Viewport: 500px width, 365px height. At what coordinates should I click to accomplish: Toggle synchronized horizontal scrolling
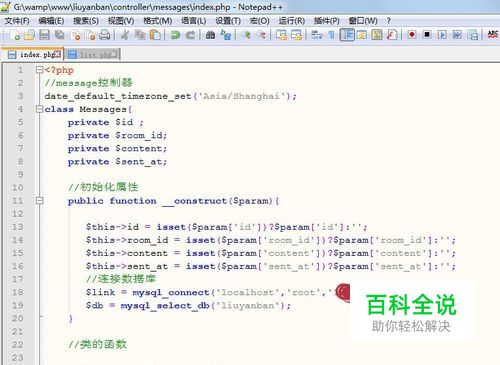tap(296, 35)
